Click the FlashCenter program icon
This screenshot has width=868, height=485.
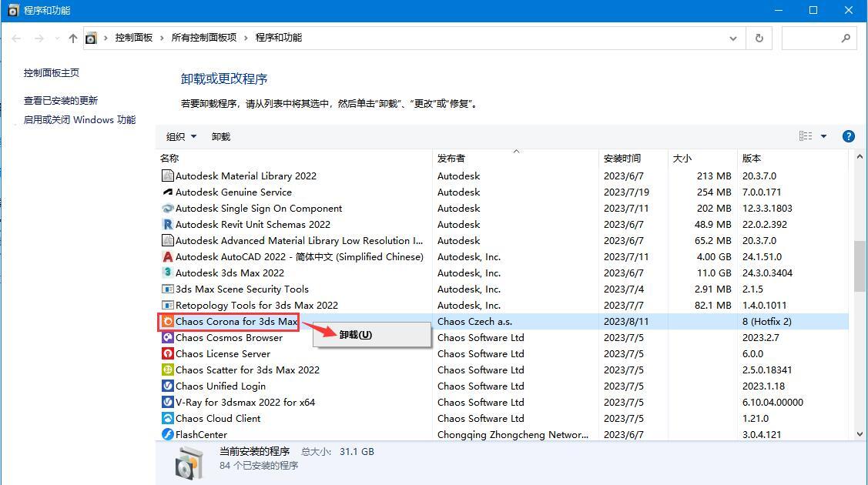point(167,434)
